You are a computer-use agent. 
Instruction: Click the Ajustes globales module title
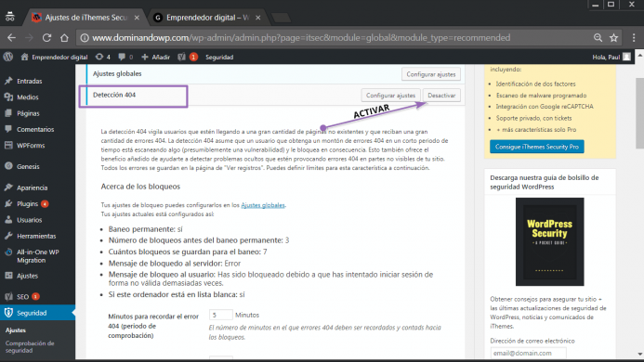117,73
